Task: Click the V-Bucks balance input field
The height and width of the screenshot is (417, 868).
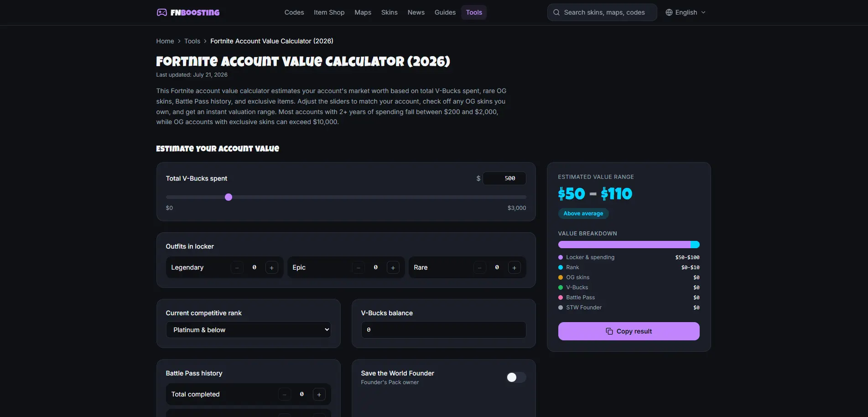Action: (x=444, y=330)
